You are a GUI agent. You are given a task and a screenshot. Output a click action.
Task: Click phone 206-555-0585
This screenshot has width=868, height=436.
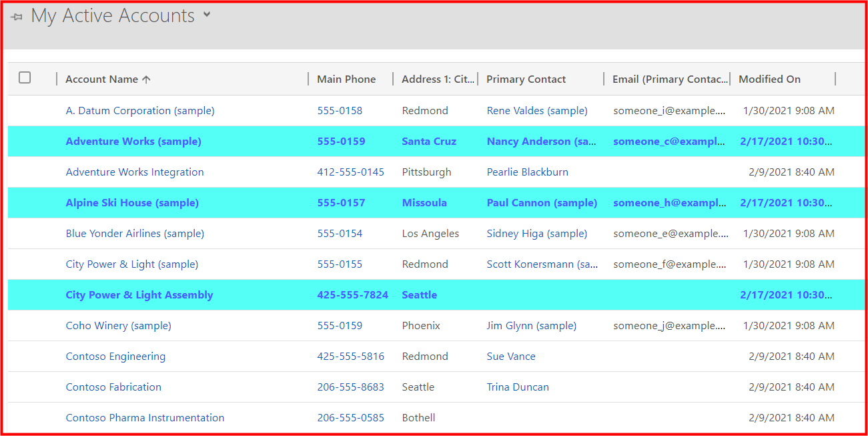click(x=350, y=418)
